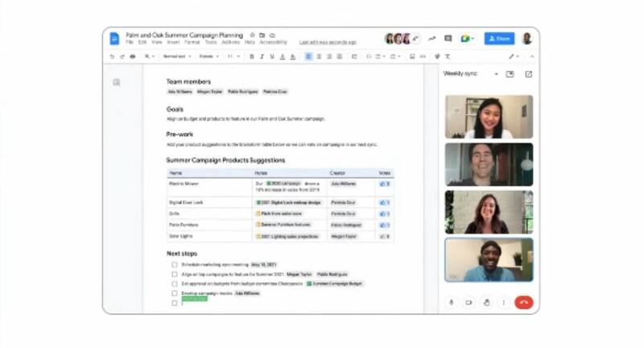Screen dimensions: 644x348
Task: Click the Google Docs home icon
Action: pyautogui.click(x=114, y=39)
